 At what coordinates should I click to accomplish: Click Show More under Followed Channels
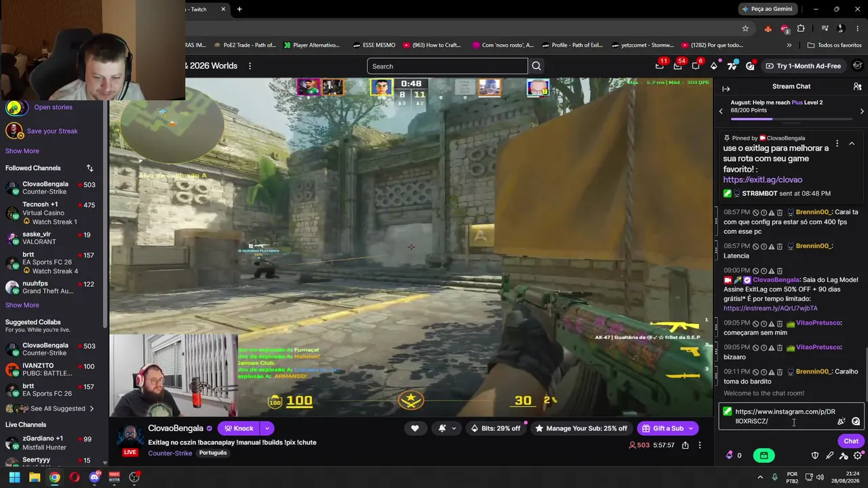click(22, 305)
